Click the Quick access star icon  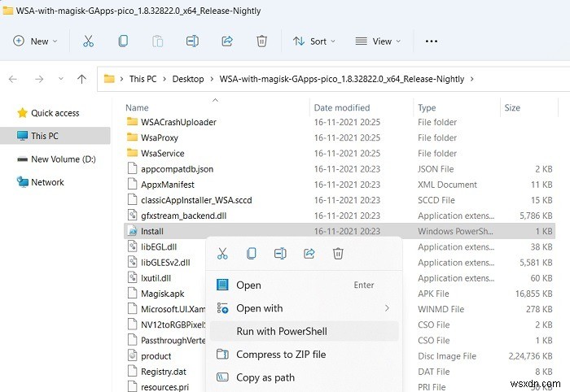point(22,113)
